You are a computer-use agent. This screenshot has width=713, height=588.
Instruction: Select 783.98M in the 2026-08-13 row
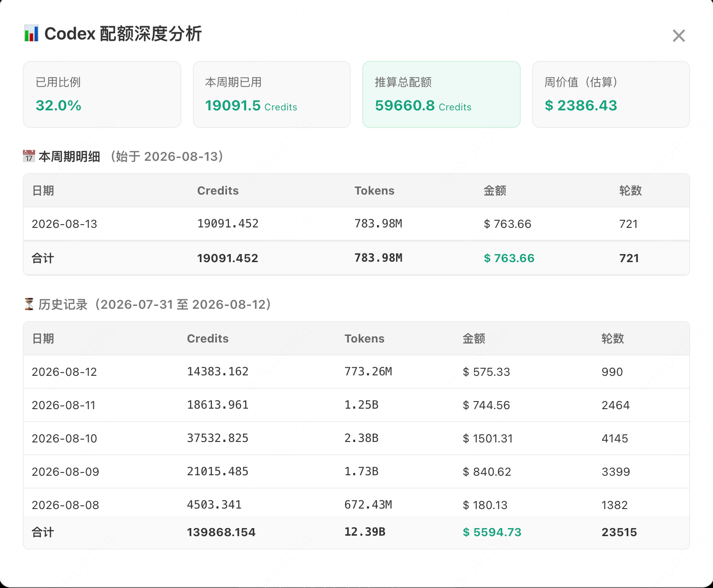(378, 224)
